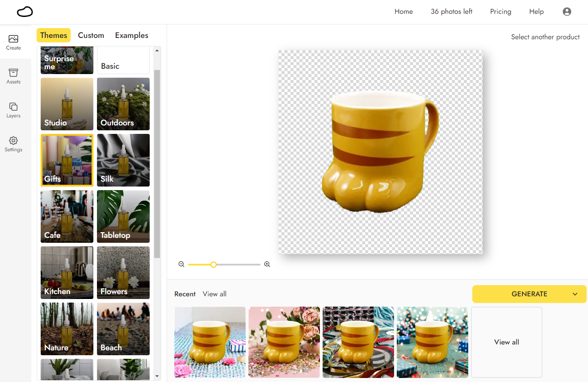Select the Outdoors theme
Viewport: 588px width, 382px height.
[x=123, y=104]
